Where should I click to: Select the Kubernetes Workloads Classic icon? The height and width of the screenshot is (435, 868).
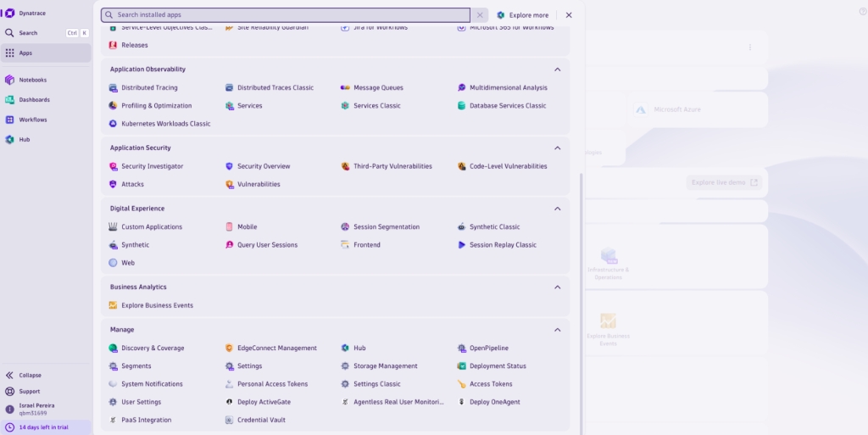coord(113,124)
